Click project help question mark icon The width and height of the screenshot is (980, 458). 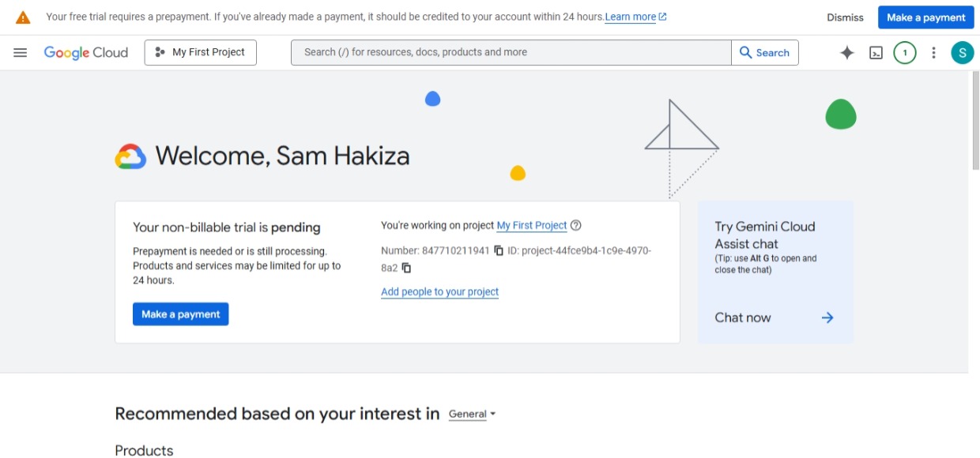pos(575,225)
